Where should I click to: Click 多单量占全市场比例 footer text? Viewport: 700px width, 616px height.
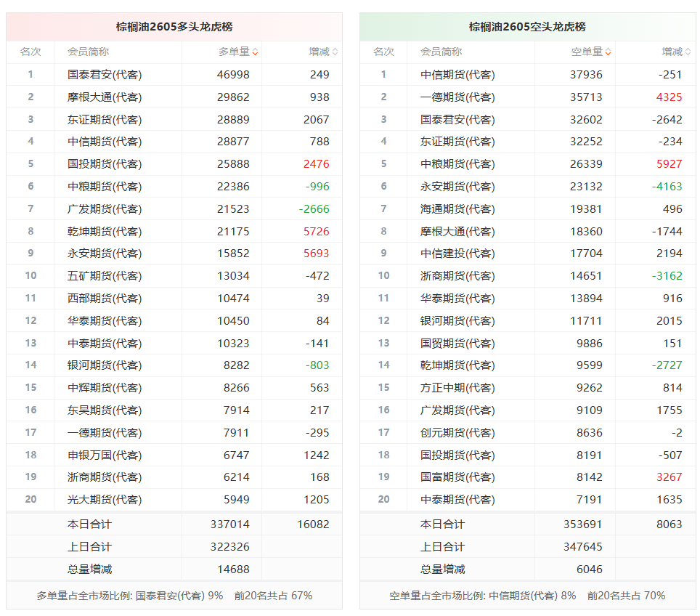[x=174, y=596]
